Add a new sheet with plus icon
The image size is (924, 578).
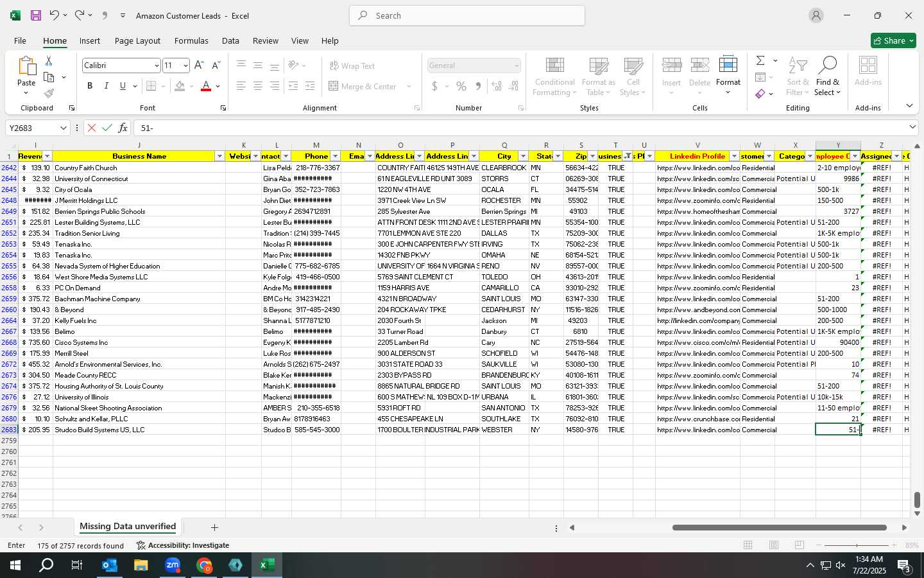(214, 527)
